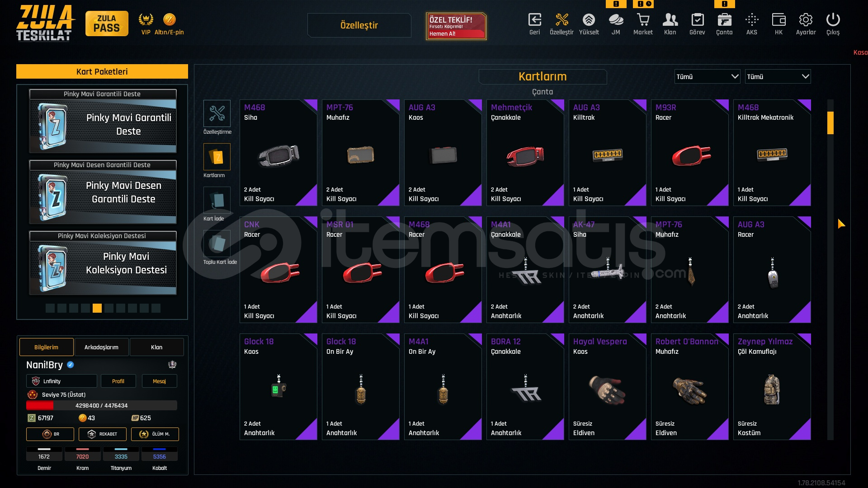Open Özelleştirme wrench icon in sidebar
Image resolution: width=868 pixels, height=488 pixels.
tap(217, 113)
